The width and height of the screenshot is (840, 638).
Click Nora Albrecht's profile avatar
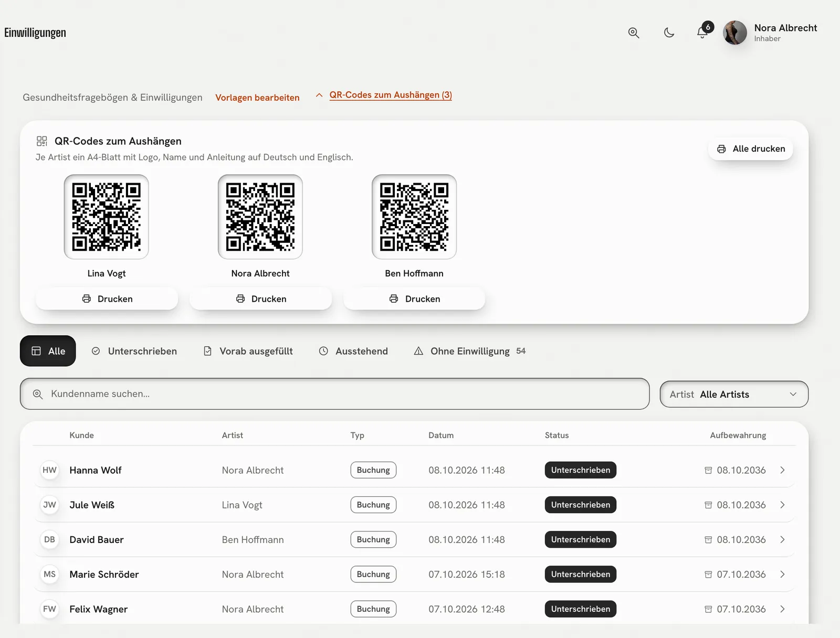tap(735, 33)
